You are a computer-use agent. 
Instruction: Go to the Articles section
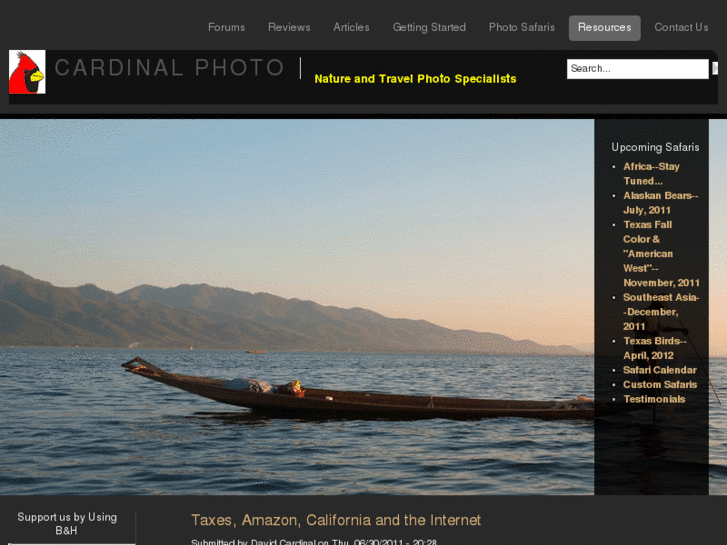coord(351,27)
